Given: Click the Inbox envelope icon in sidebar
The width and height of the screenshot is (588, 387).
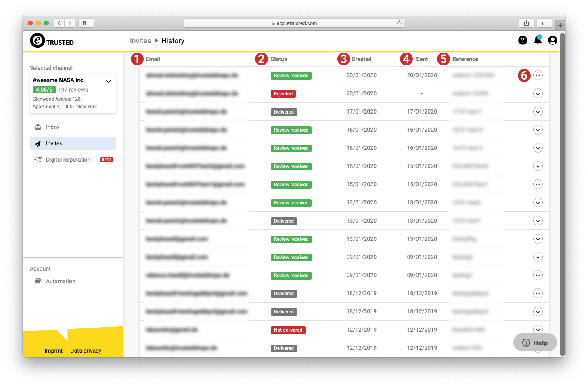Looking at the screenshot, I should tap(38, 127).
